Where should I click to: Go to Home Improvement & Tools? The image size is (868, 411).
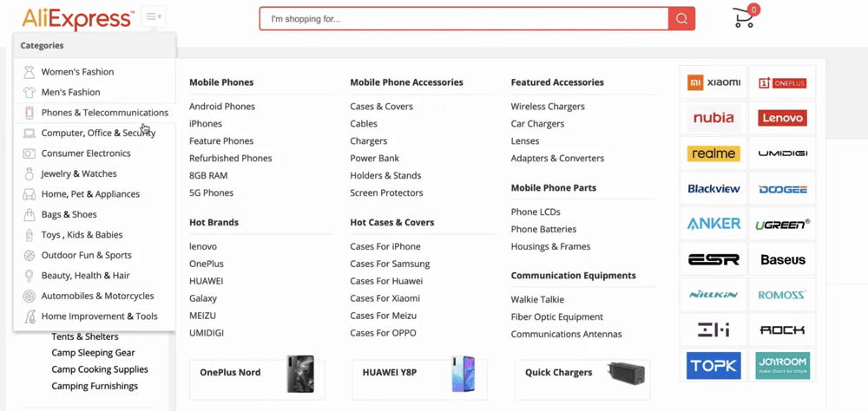click(x=99, y=316)
